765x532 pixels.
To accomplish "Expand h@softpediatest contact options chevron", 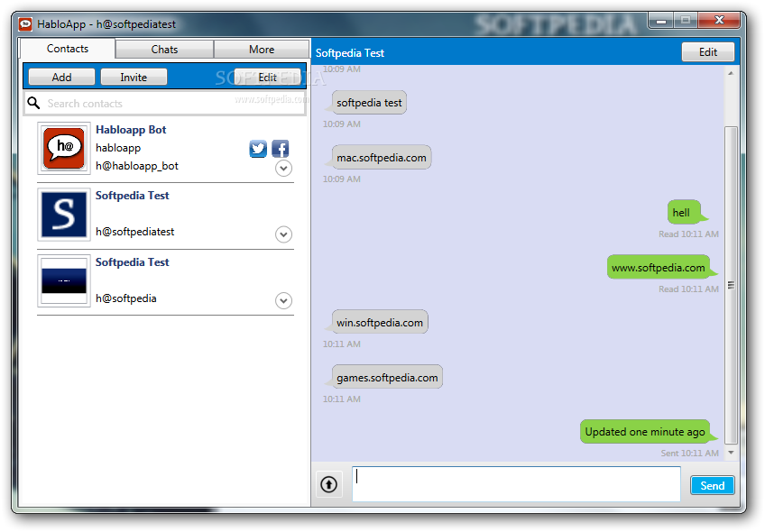I will [x=283, y=234].
